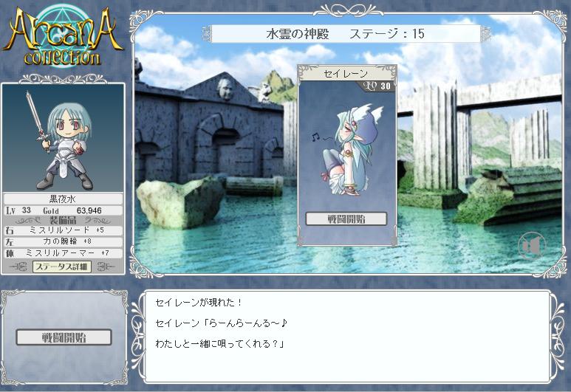This screenshot has width=571, height=392.
Task: Click the stage title 水霊の神殿 ステージ：15
Action: [346, 34]
